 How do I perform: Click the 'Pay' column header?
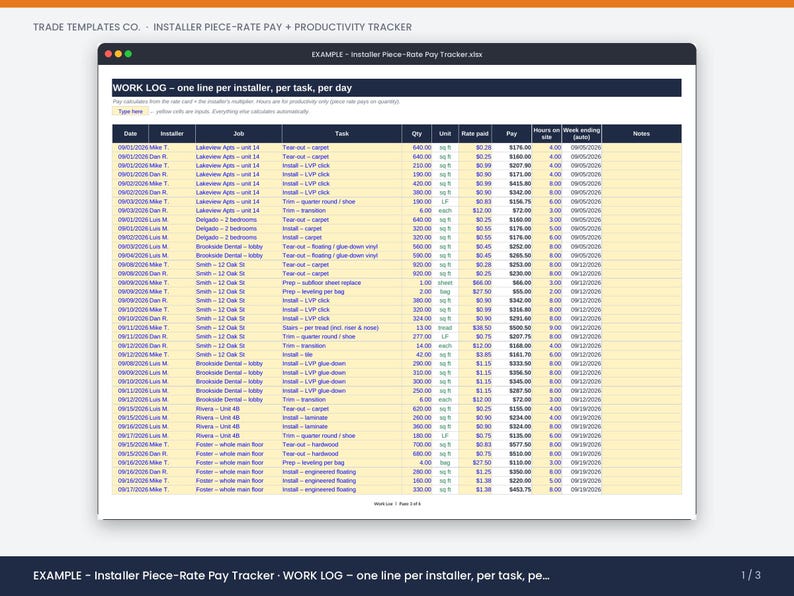tap(512, 134)
